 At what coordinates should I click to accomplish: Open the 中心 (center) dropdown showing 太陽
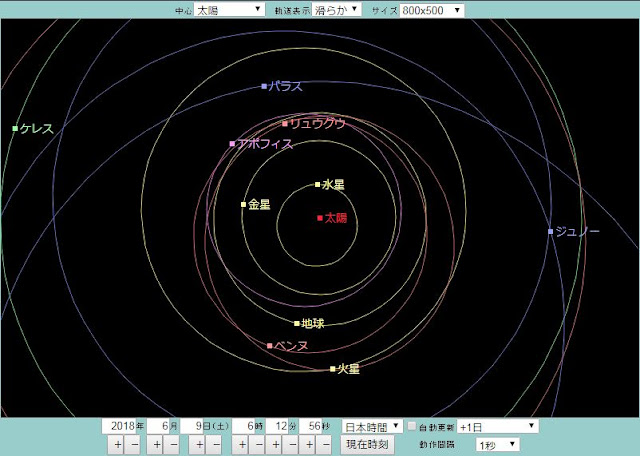pyautogui.click(x=229, y=10)
